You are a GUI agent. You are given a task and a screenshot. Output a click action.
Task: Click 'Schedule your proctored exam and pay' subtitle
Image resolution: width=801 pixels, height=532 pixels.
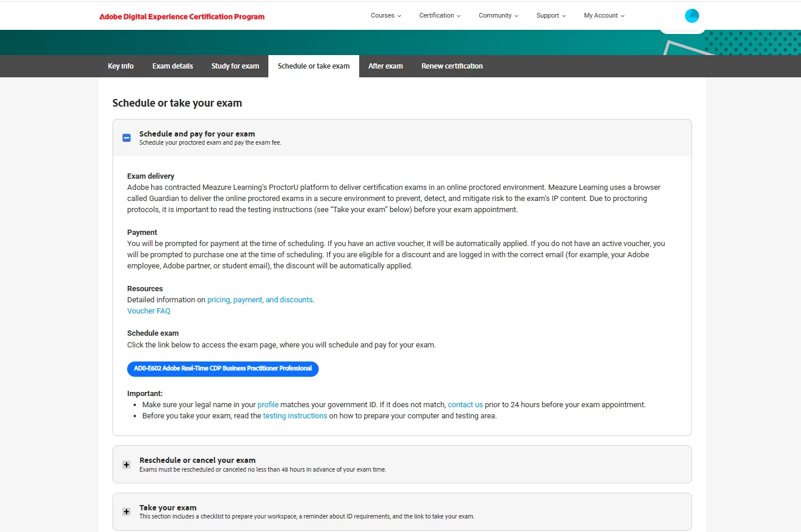(x=210, y=143)
